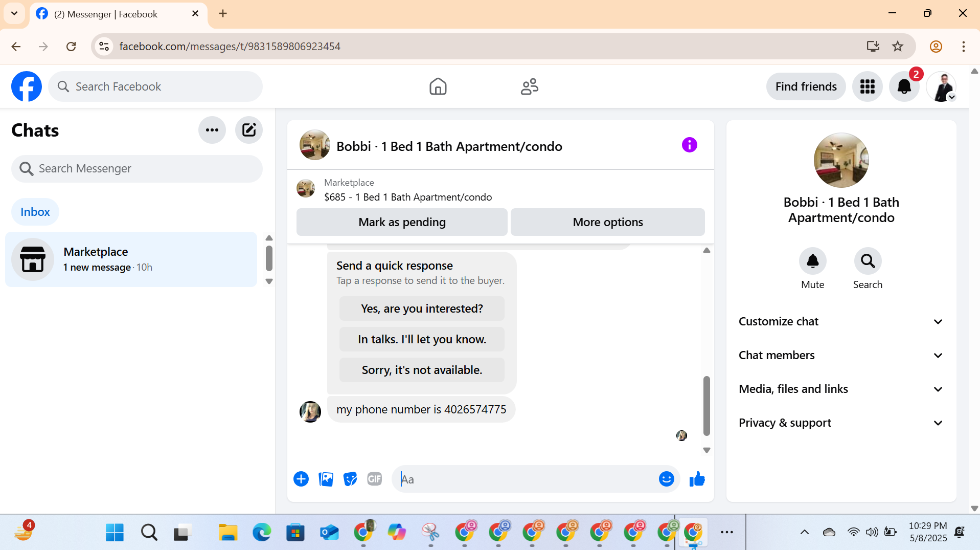The width and height of the screenshot is (980, 550).
Task: Click the message text box
Action: pyautogui.click(x=527, y=479)
